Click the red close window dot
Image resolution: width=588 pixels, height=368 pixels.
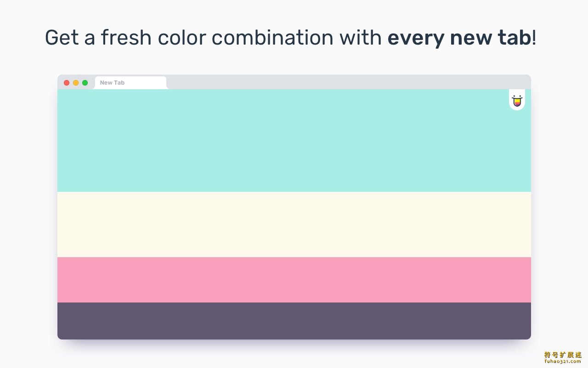(x=67, y=83)
